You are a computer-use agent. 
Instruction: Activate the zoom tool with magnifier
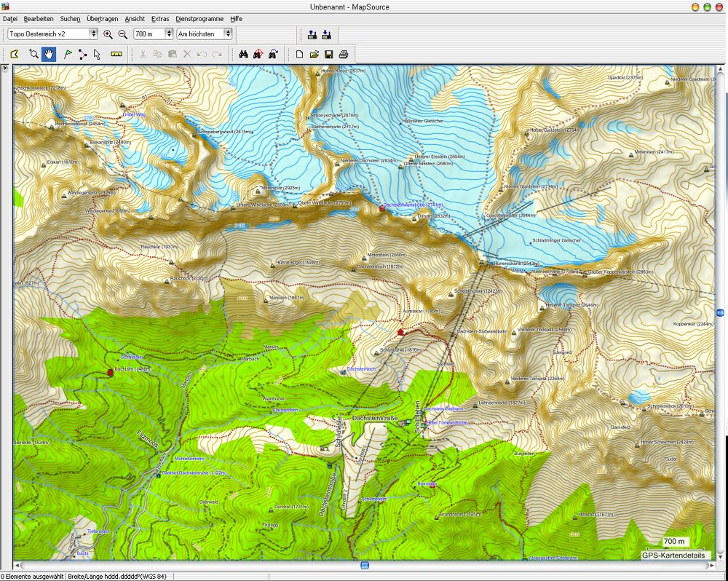point(33,54)
